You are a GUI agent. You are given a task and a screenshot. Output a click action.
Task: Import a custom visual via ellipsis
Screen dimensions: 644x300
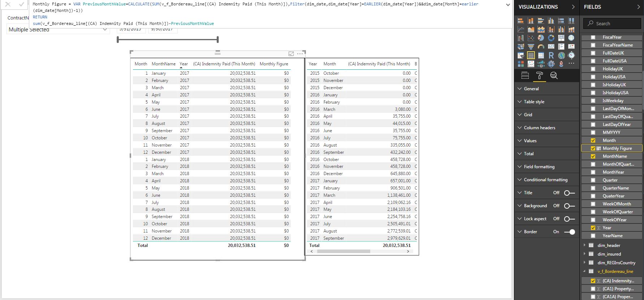point(571,64)
